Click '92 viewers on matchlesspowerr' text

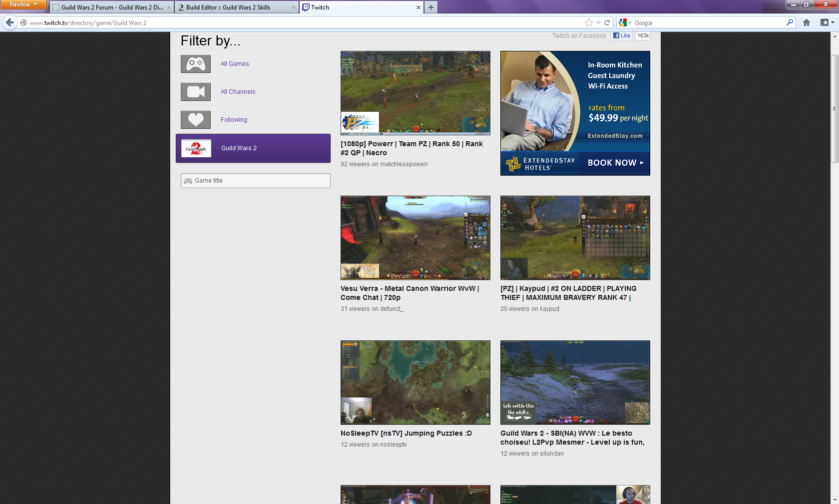click(x=384, y=164)
